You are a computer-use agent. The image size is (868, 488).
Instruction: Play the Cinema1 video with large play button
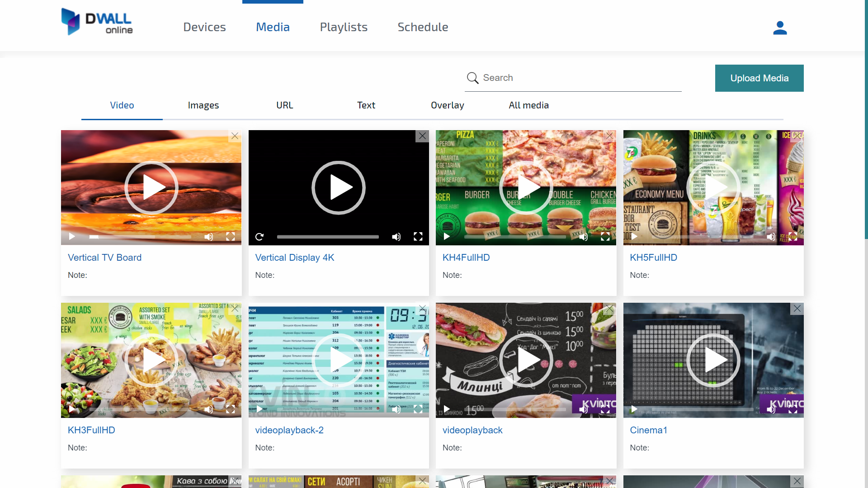coord(713,360)
